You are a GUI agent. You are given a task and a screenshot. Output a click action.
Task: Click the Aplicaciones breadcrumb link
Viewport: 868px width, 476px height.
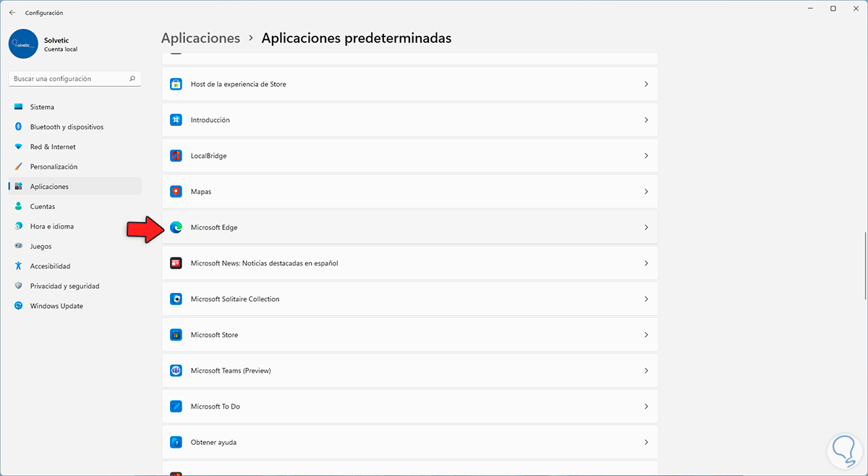coord(200,38)
